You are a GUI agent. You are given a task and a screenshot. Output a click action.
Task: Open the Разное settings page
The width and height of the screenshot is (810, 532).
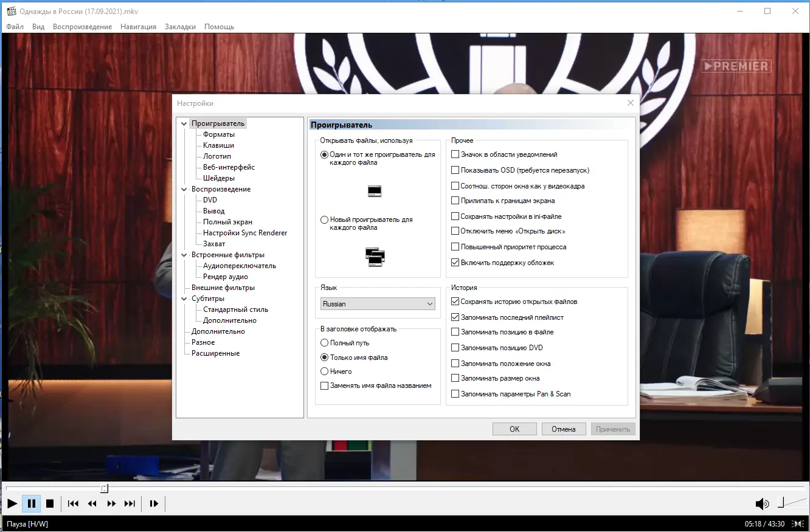point(203,342)
